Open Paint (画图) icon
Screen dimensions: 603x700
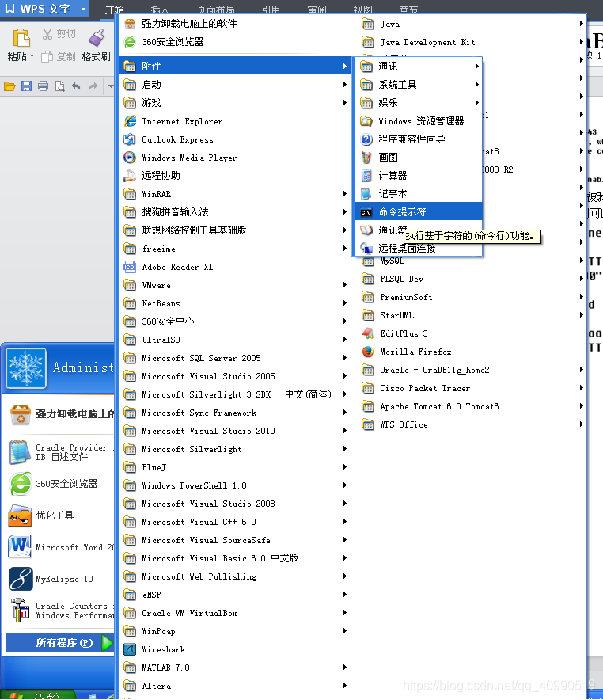click(x=366, y=157)
